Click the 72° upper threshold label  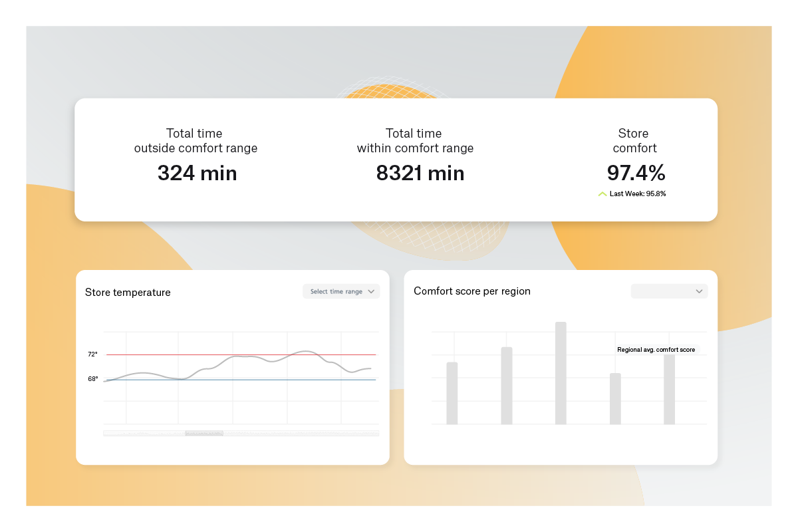point(92,354)
